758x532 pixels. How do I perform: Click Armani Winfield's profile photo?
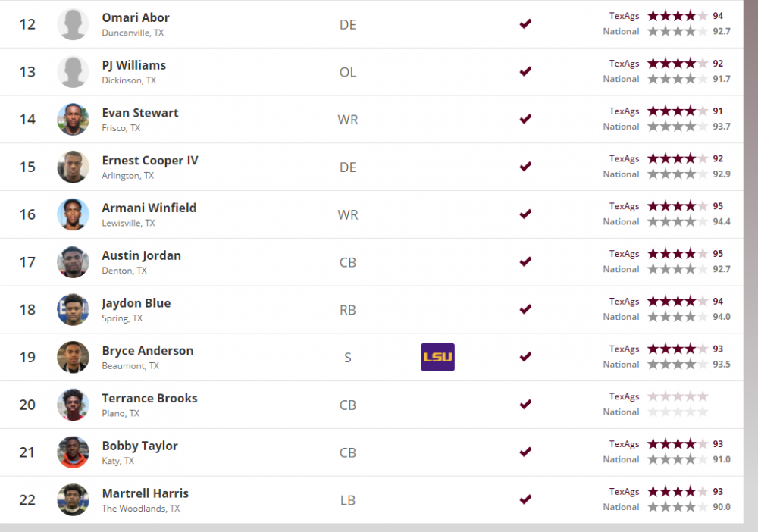pyautogui.click(x=73, y=214)
